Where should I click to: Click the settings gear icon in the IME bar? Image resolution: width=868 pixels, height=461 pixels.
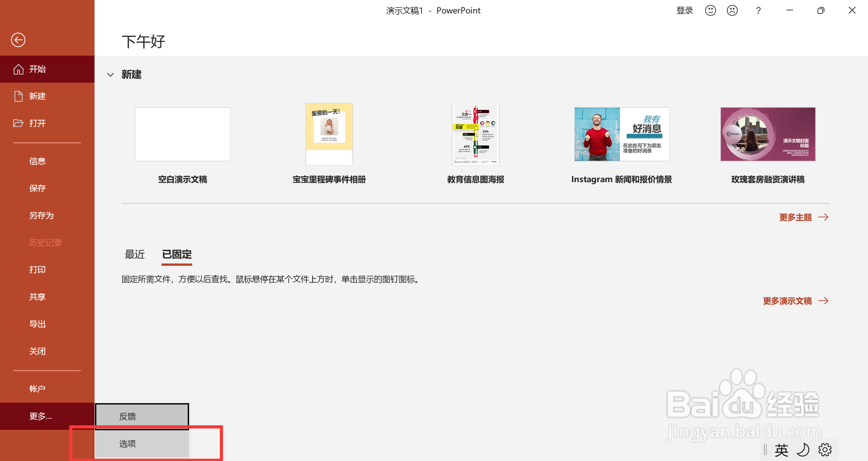coord(825,450)
